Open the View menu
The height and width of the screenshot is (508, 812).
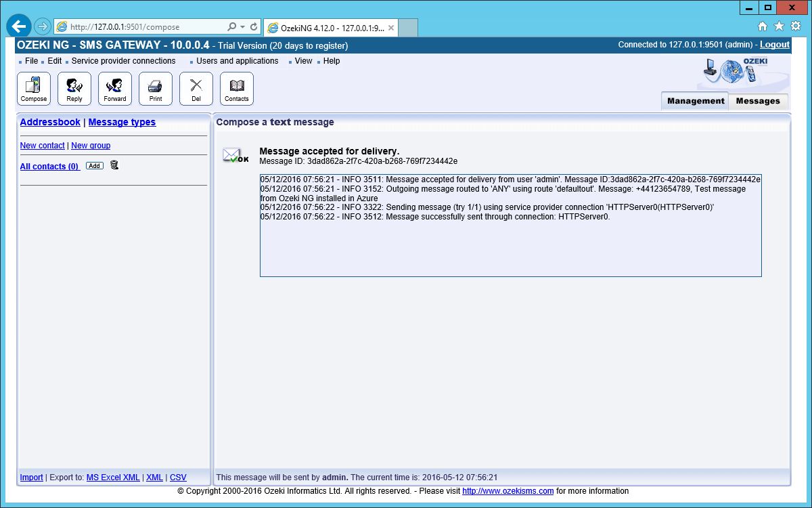[x=303, y=61]
